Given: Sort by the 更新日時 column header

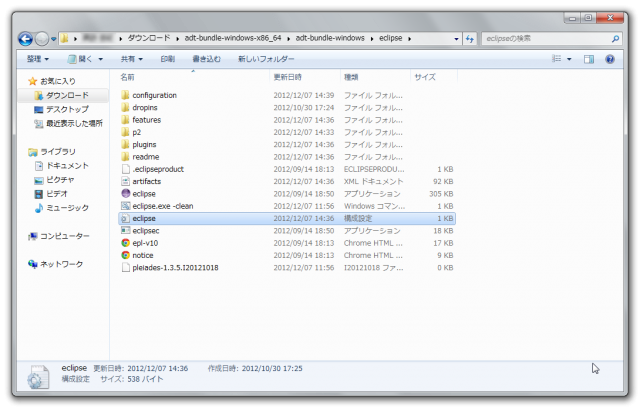Looking at the screenshot, I should click(287, 77).
